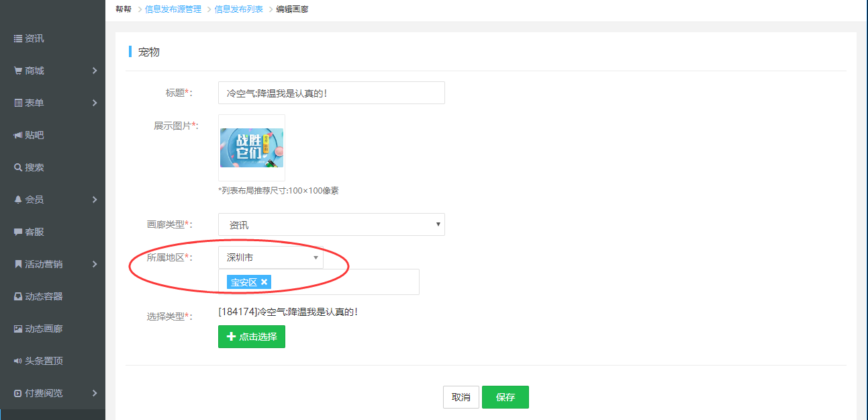This screenshot has height=420, width=868.
Task: Click the 标题 text input field
Action: tap(331, 93)
